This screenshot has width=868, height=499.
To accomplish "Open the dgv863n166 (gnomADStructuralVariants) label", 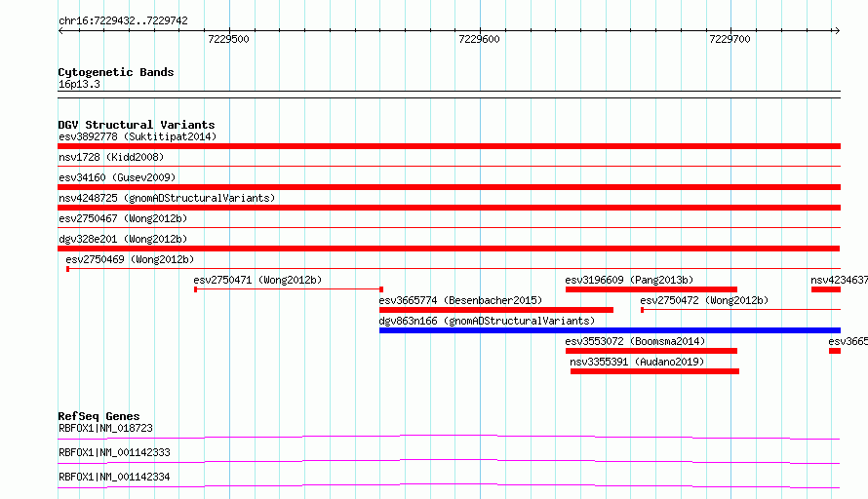I will (x=487, y=321).
